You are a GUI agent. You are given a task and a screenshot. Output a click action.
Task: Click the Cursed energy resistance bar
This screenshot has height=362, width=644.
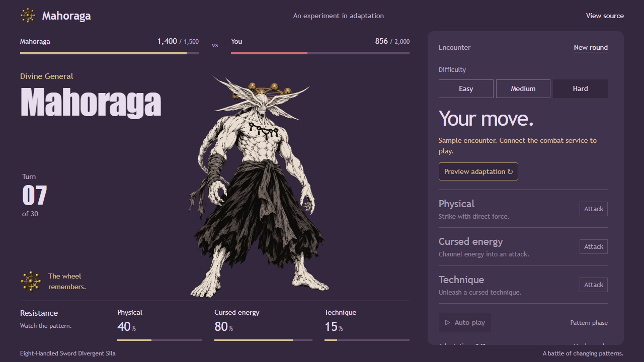(263, 340)
